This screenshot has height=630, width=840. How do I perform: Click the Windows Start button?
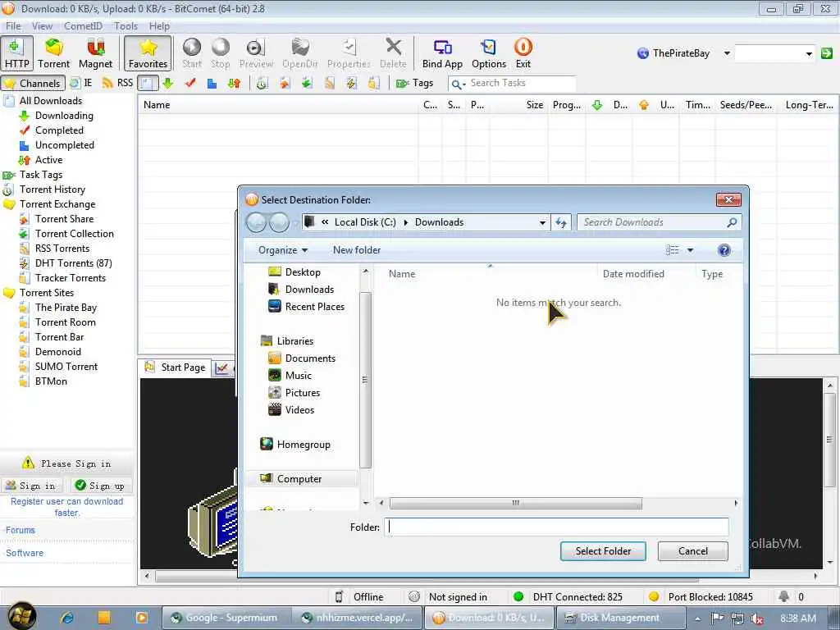(21, 617)
